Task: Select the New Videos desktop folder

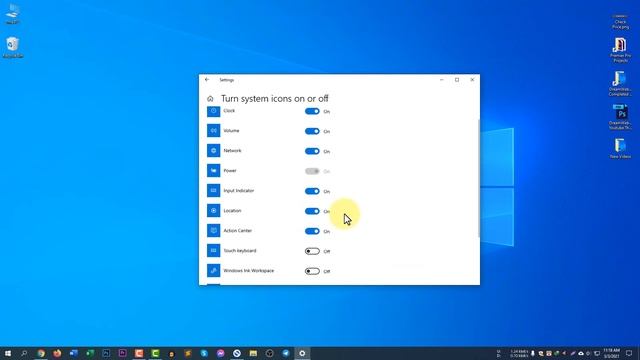Action: coord(620,148)
